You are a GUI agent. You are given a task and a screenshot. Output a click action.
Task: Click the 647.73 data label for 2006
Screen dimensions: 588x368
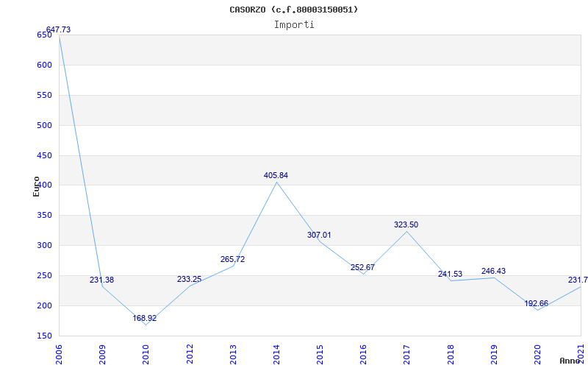[x=58, y=29]
